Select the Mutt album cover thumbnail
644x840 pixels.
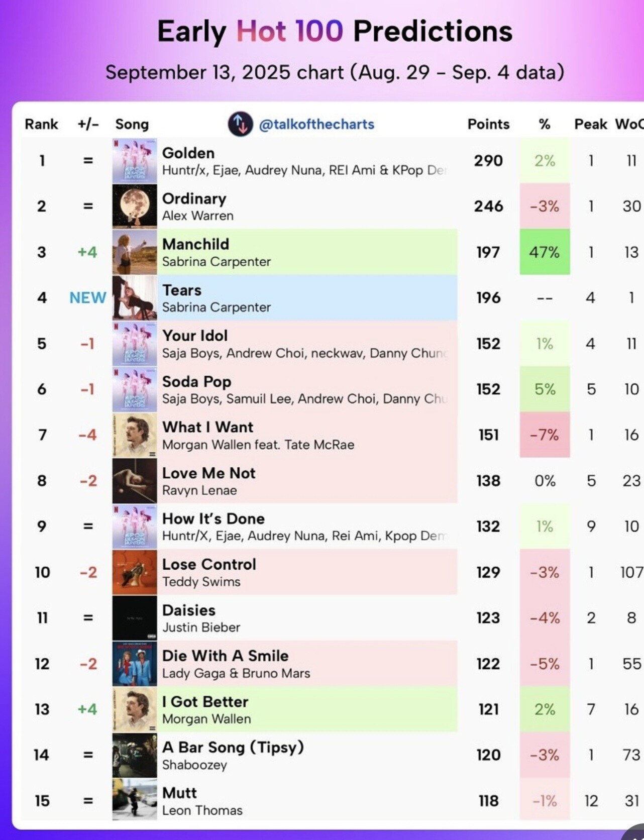coord(135,800)
